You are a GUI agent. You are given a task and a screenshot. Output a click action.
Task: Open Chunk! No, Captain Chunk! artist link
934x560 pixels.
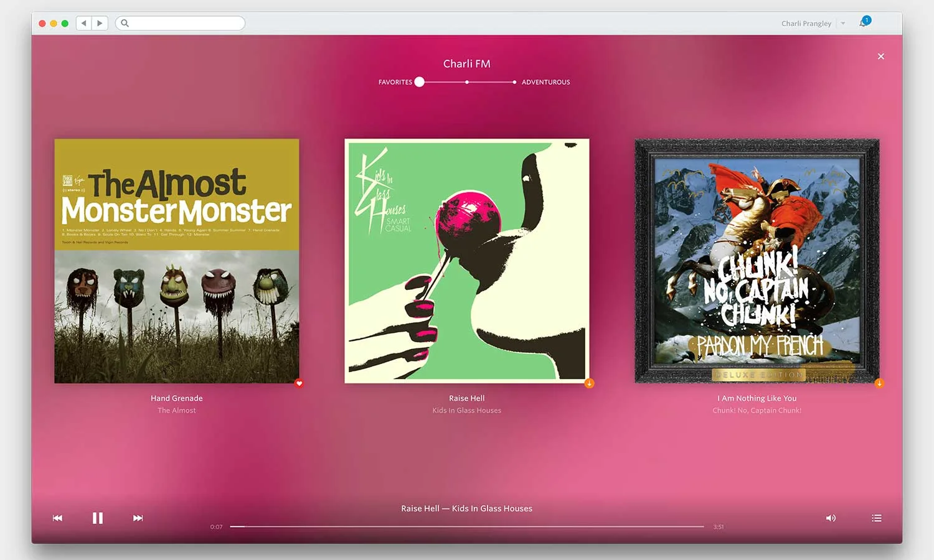click(757, 411)
